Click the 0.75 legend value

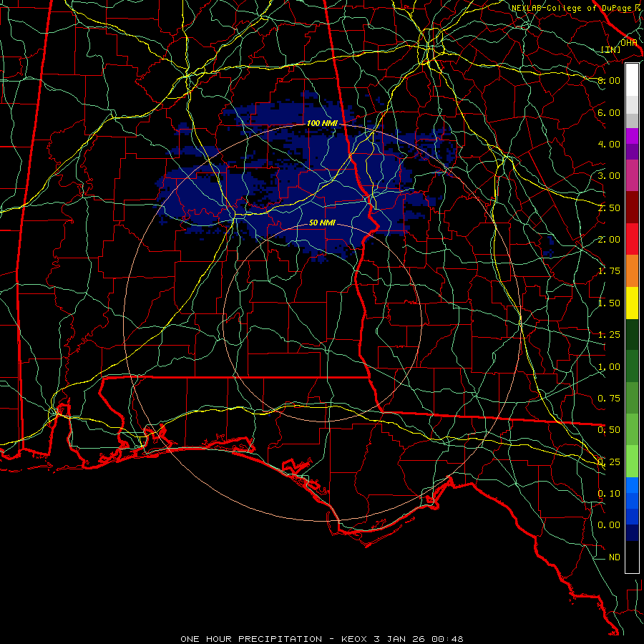(x=609, y=399)
